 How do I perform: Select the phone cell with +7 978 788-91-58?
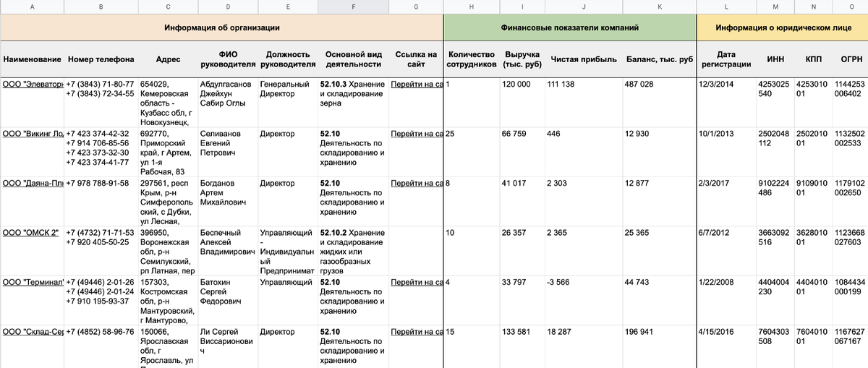tap(101, 201)
